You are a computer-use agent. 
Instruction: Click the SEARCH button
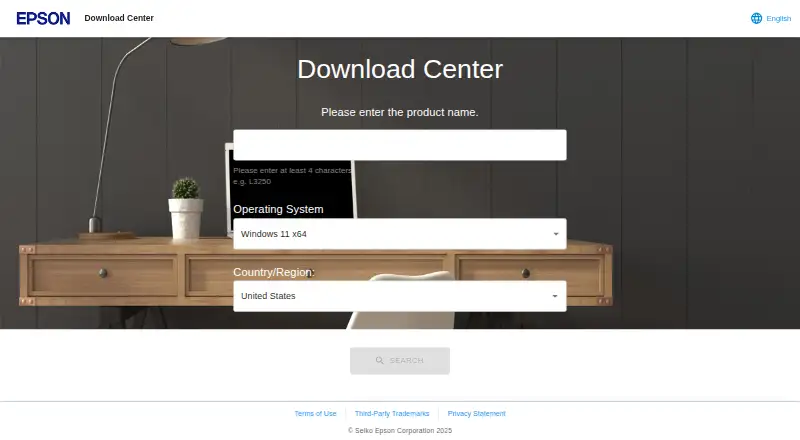point(400,361)
